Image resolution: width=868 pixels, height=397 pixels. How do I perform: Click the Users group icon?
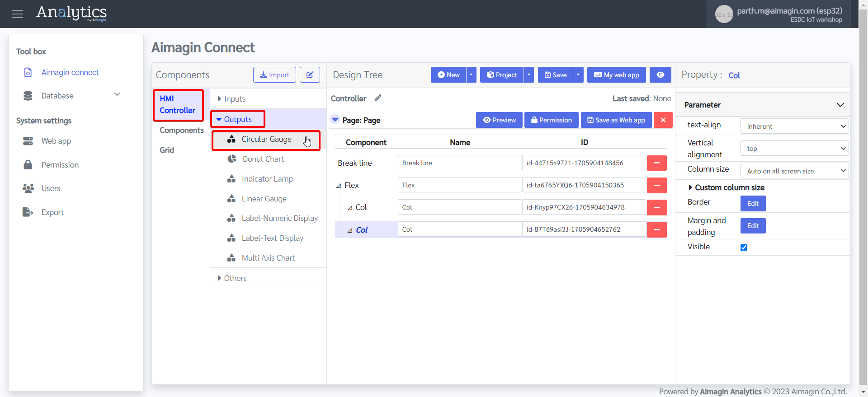[x=28, y=188]
